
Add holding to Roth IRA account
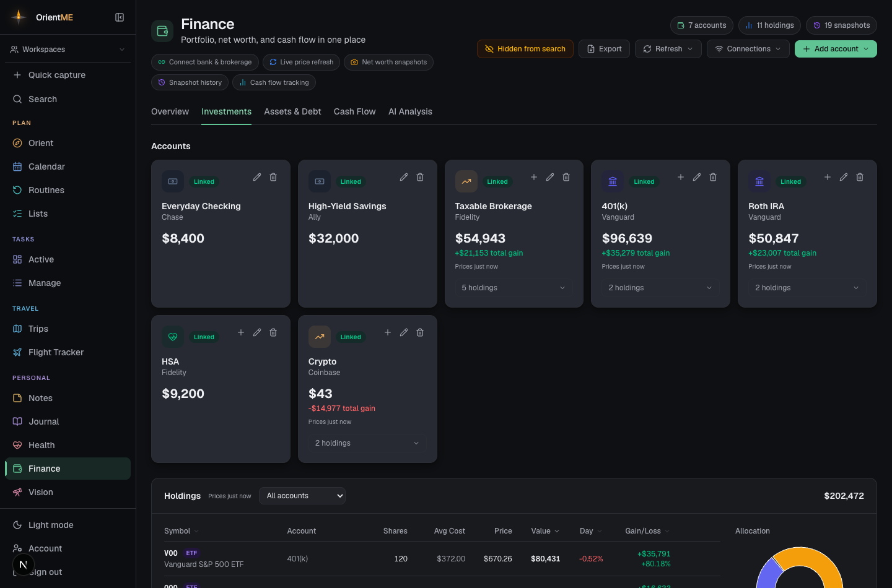point(828,177)
